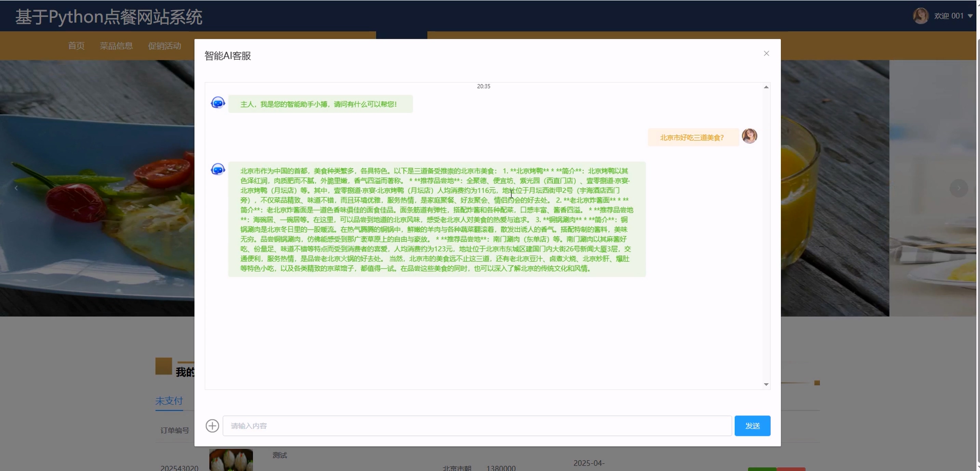Click the robot avatar beside Beijing food answer

[x=218, y=169]
